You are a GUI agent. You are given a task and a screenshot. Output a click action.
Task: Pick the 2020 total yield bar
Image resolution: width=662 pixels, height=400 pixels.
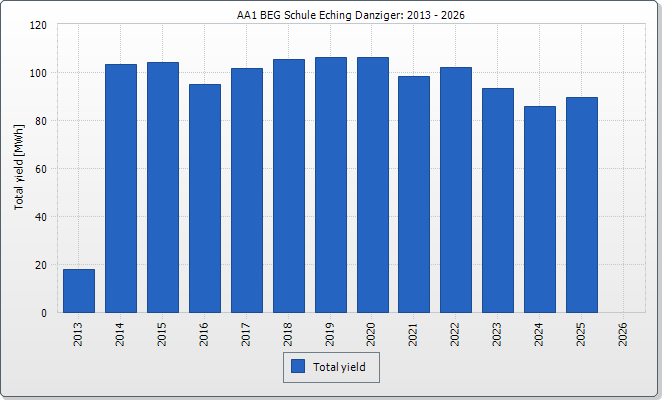pos(373,185)
